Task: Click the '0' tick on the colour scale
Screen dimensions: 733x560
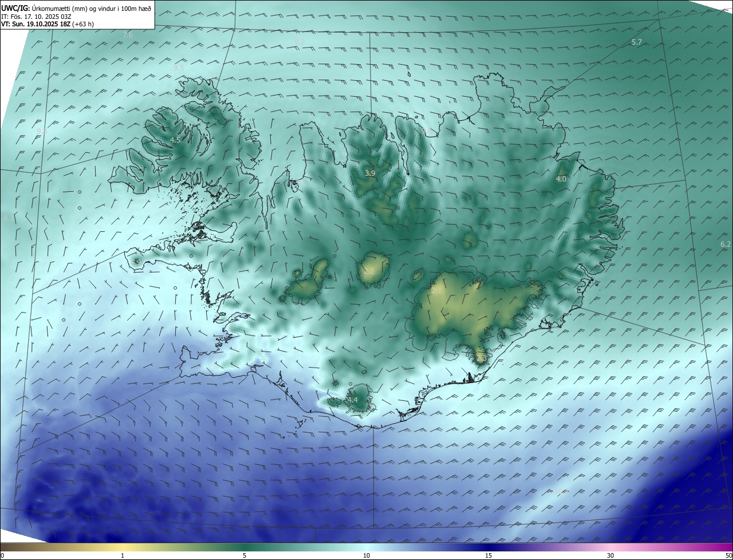Action: pyautogui.click(x=2, y=555)
